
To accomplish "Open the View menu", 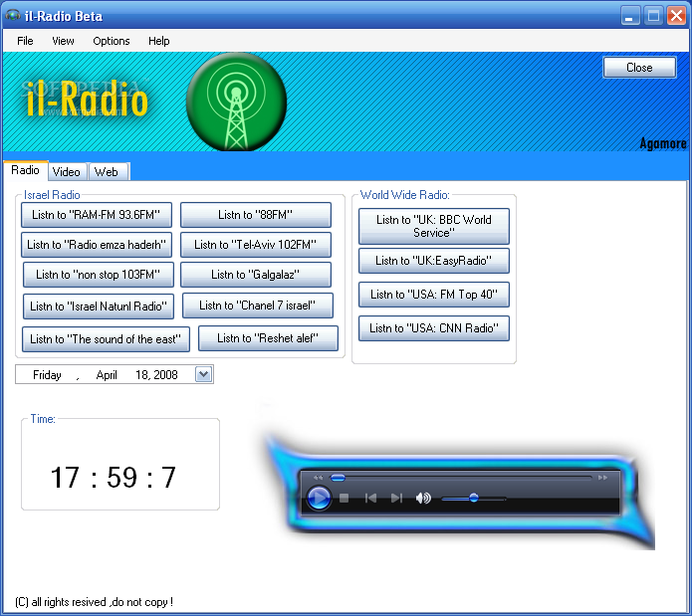I will point(63,41).
